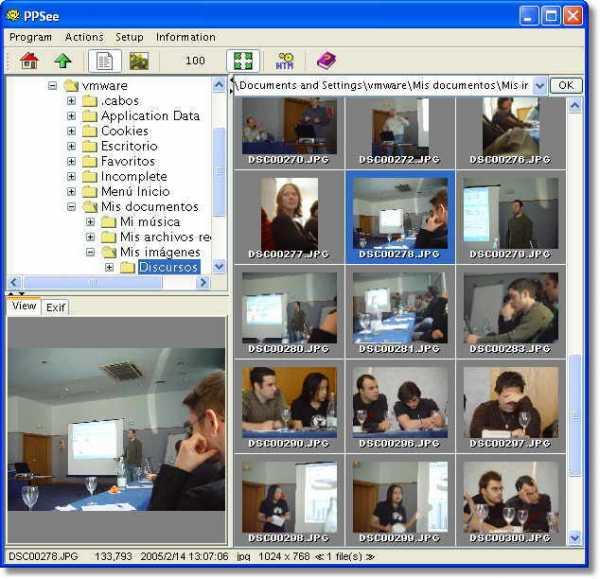Image resolution: width=600 pixels, height=579 pixels.
Task: Collapse the Mis imágenes node
Action: click(x=90, y=252)
